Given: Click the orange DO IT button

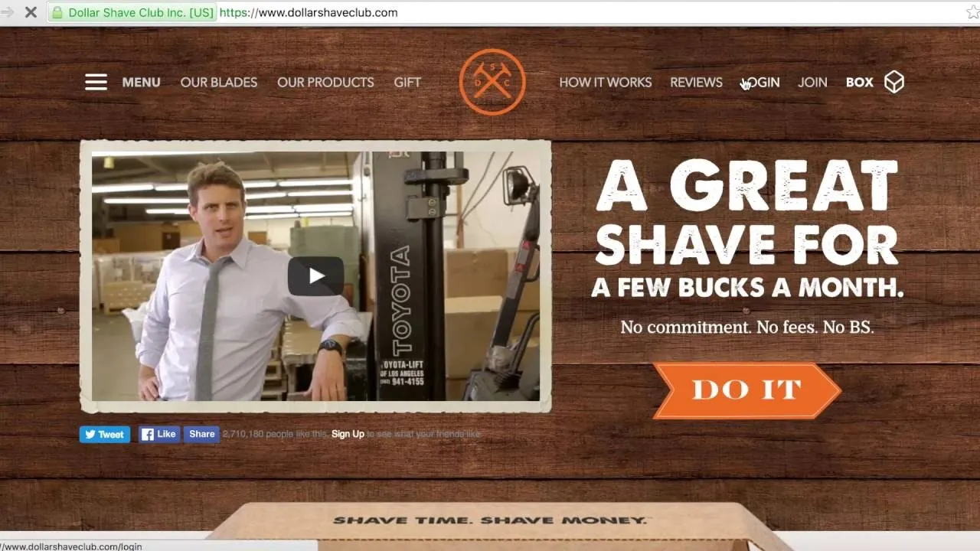Looking at the screenshot, I should [x=746, y=390].
